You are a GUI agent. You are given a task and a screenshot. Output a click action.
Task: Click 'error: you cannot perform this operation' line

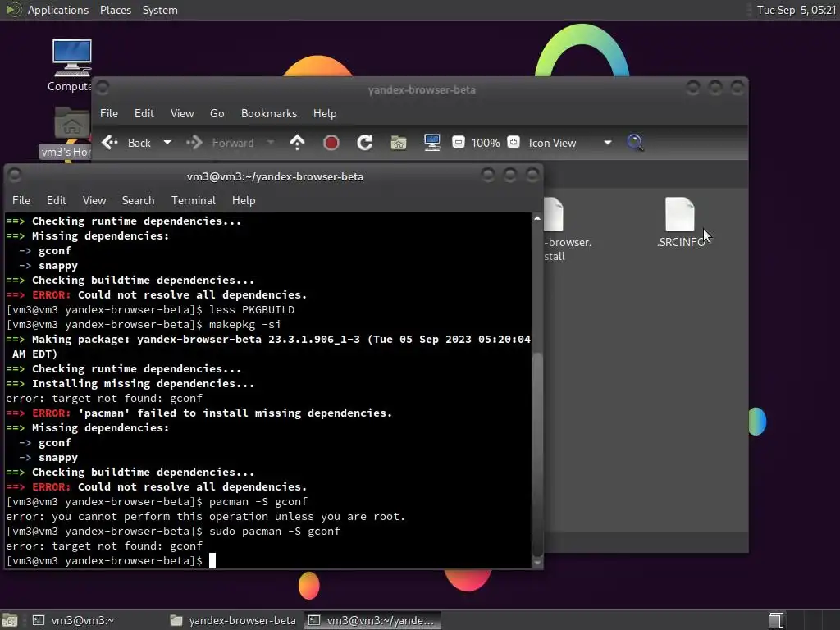point(206,517)
